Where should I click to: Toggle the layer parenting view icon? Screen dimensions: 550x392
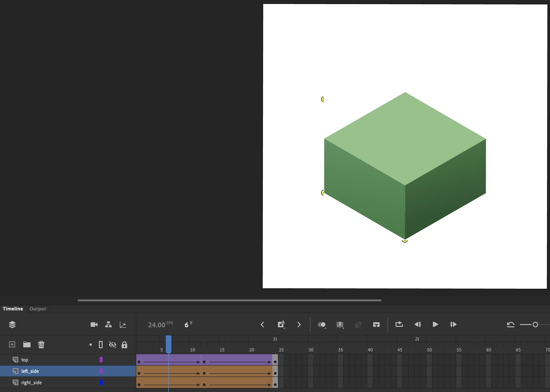point(108,324)
